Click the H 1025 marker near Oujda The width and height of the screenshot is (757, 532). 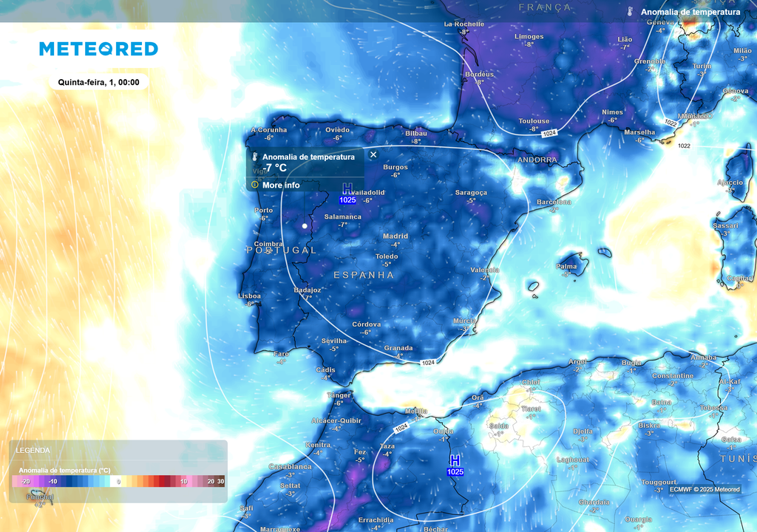pyautogui.click(x=455, y=465)
